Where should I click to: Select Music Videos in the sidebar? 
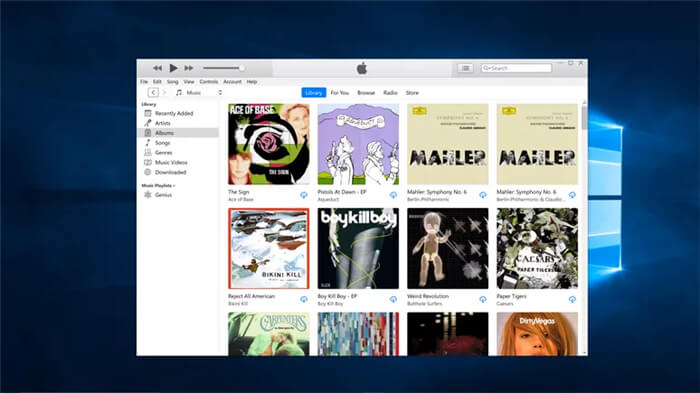tap(178, 163)
